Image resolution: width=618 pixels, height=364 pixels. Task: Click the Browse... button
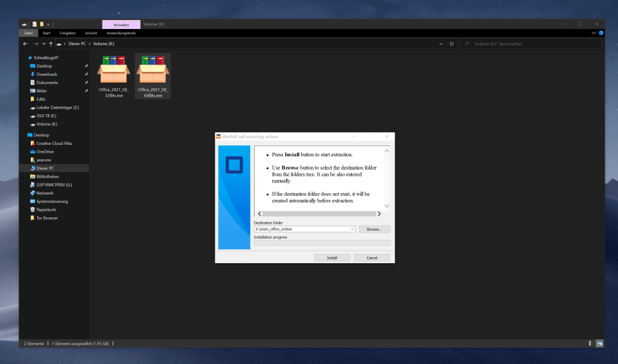374,229
